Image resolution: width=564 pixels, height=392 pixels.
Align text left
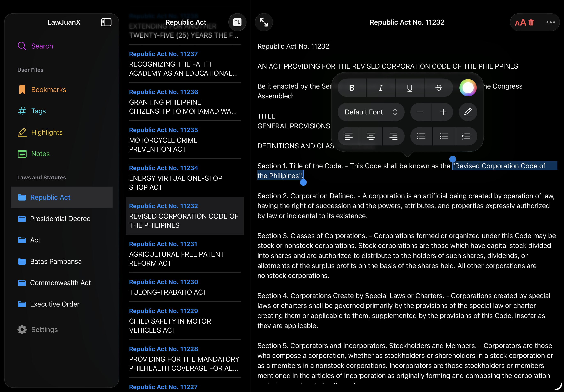tap(349, 136)
